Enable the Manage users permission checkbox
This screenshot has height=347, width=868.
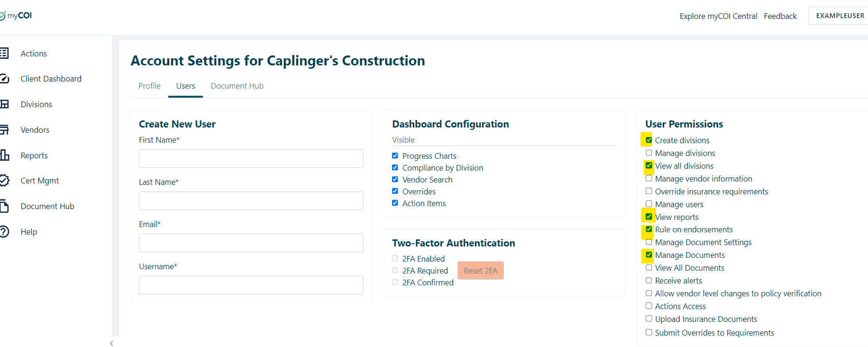pos(649,204)
